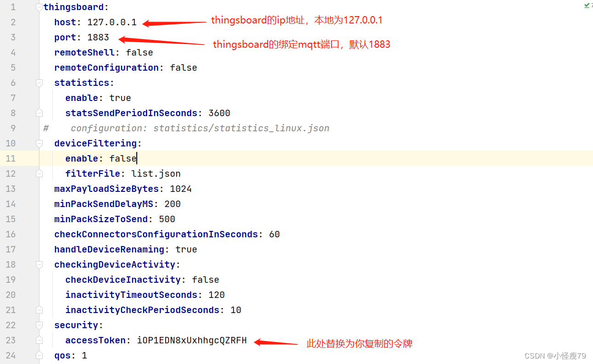Collapse the security section fold marker
The width and height of the screenshot is (593, 364).
click(39, 325)
